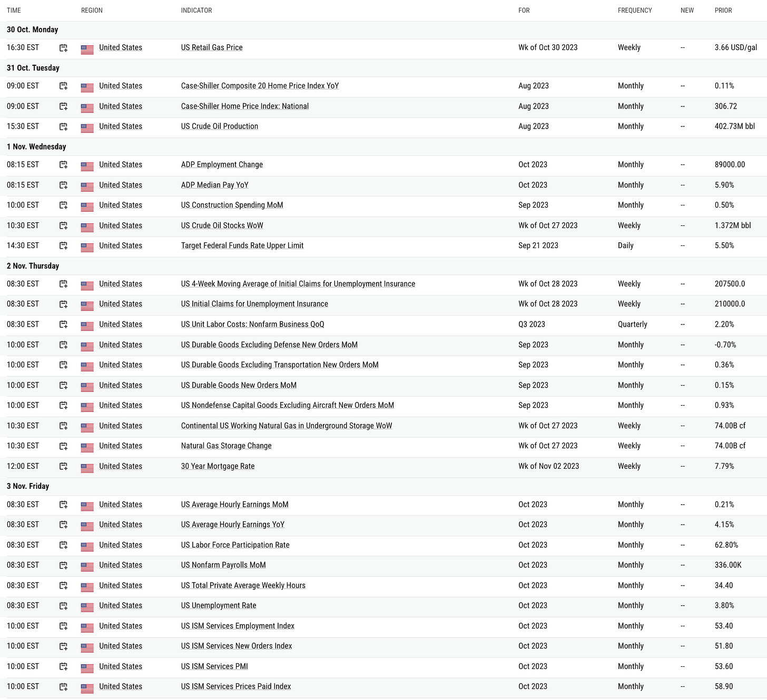Select prior value 336.00K for Nonfarm Payrolls

click(x=728, y=565)
